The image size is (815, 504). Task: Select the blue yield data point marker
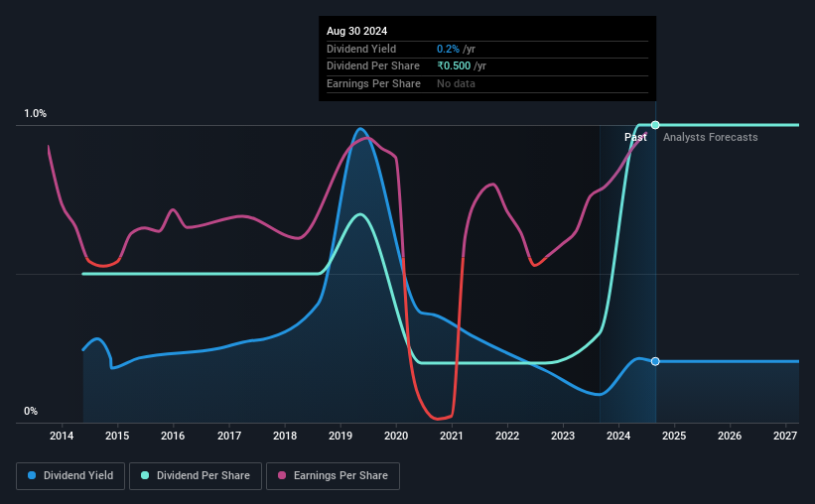tap(655, 361)
